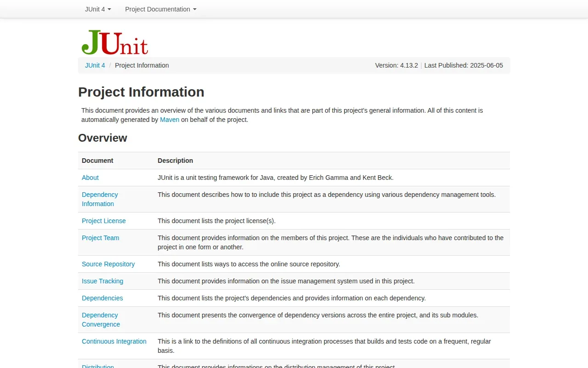Click the description about issue management system
The image size is (588, 368).
[x=286, y=281]
